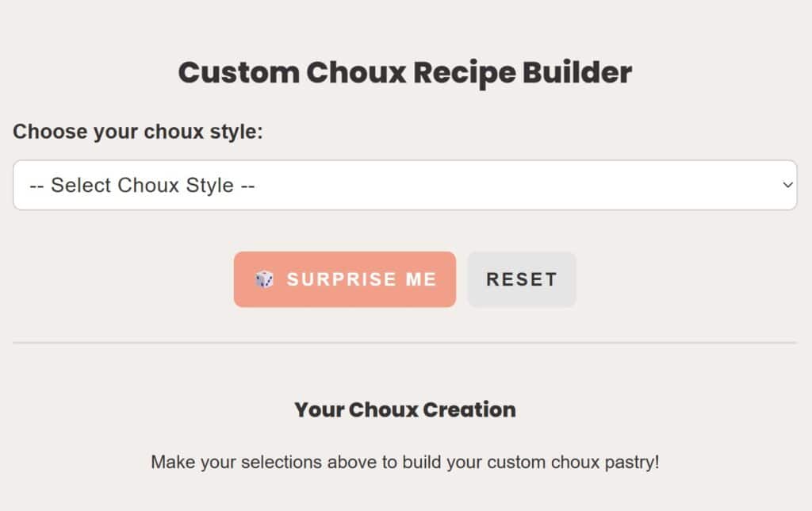Select the dice emoji in the peach button
This screenshot has height=511, width=812.
[x=266, y=279]
